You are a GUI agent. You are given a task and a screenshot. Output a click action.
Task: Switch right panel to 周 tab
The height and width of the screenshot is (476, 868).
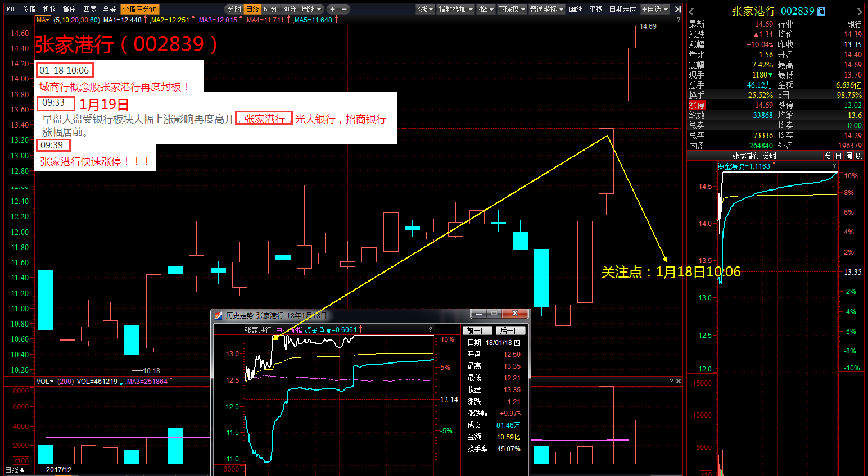click(848, 156)
